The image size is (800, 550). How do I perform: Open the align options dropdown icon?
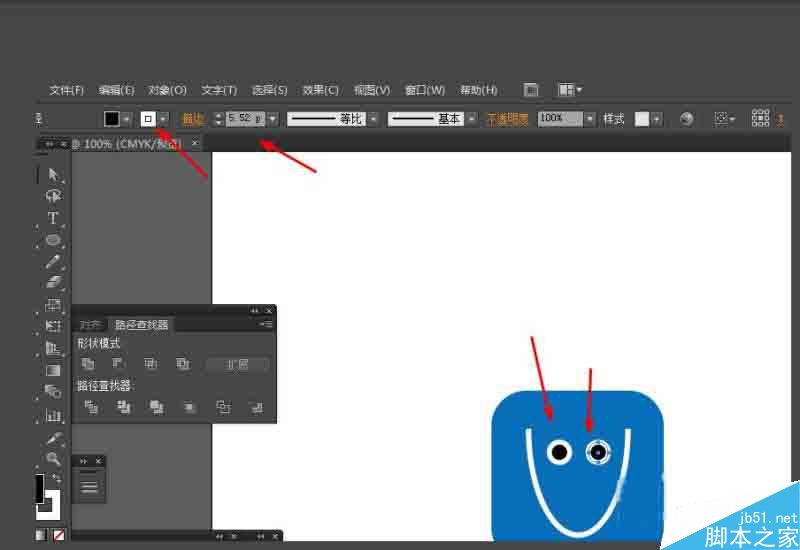coord(724,119)
